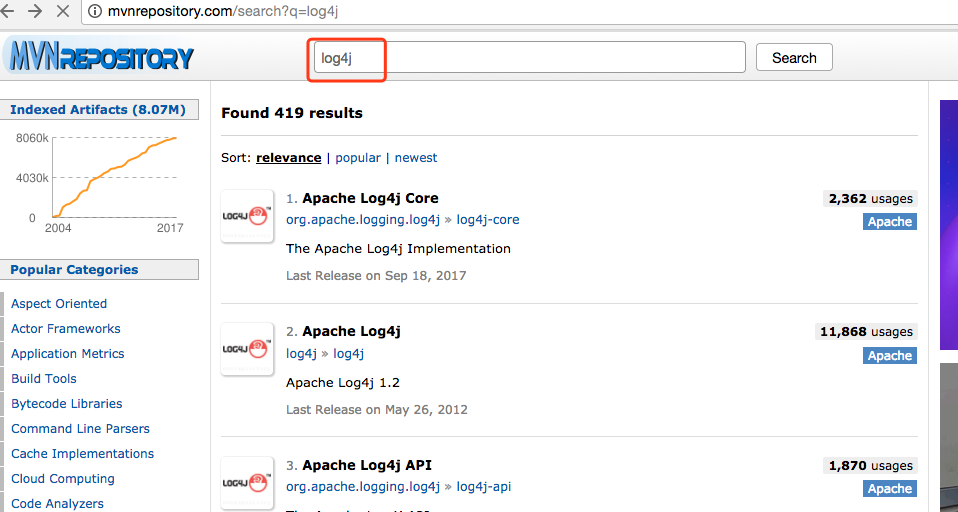The width and height of the screenshot is (958, 512).
Task: Open Application Metrics category
Action: point(67,354)
